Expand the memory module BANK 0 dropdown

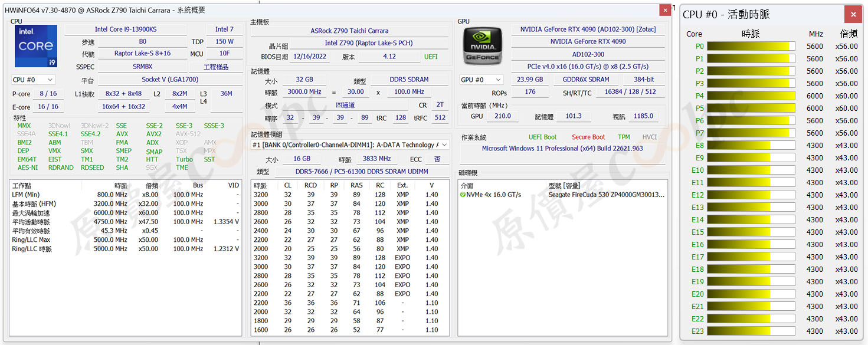click(351, 144)
